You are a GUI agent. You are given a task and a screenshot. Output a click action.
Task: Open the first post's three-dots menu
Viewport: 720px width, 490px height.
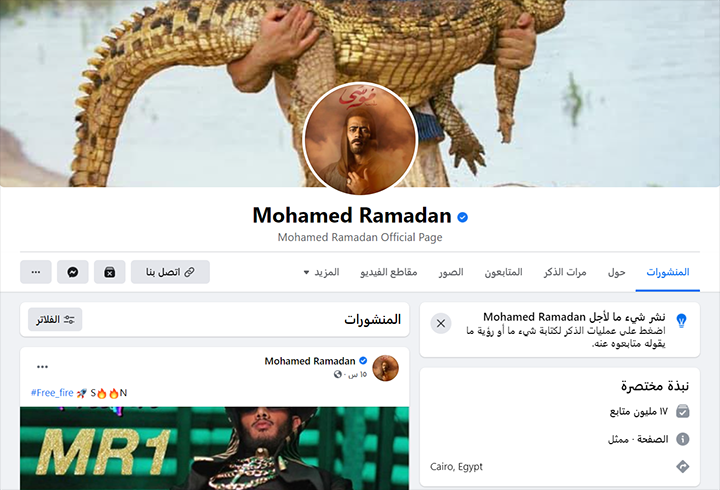pos(42,366)
